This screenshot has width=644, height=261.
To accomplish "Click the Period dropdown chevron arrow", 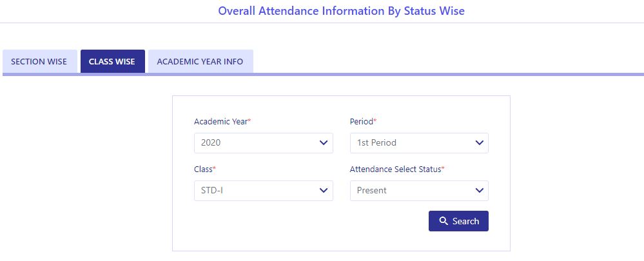I will pos(479,143).
